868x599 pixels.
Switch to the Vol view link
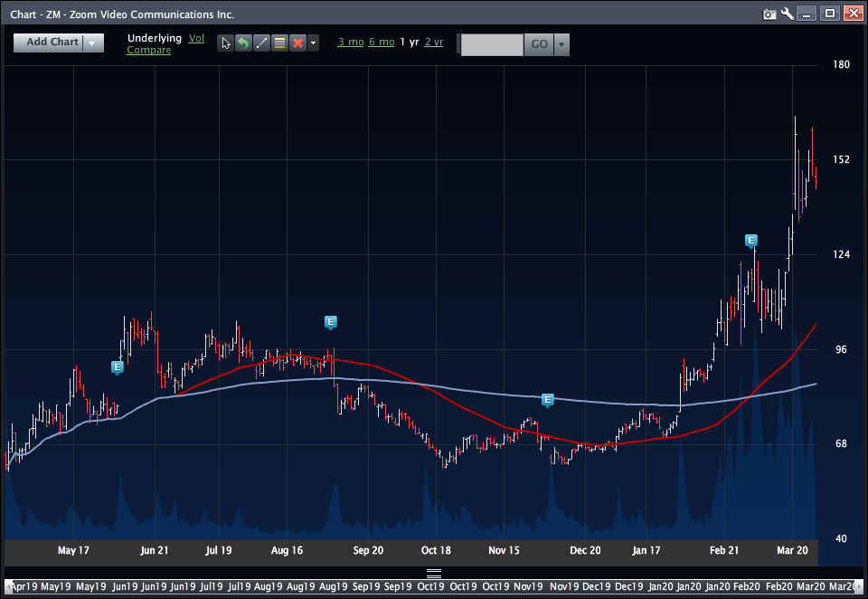(196, 38)
